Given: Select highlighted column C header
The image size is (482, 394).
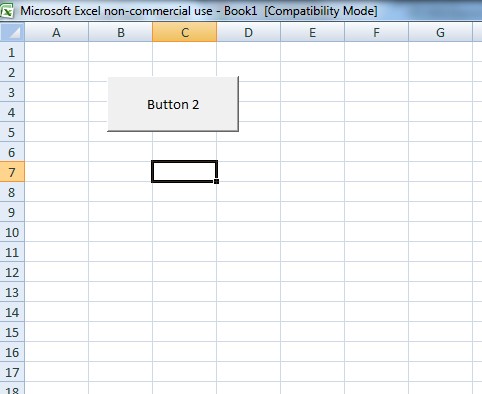Looking at the screenshot, I should tap(185, 32).
